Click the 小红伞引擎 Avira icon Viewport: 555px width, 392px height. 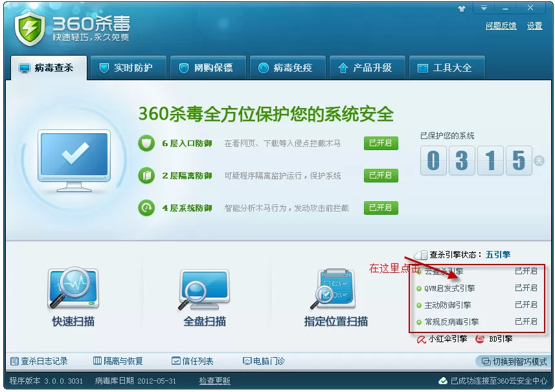[x=422, y=340]
